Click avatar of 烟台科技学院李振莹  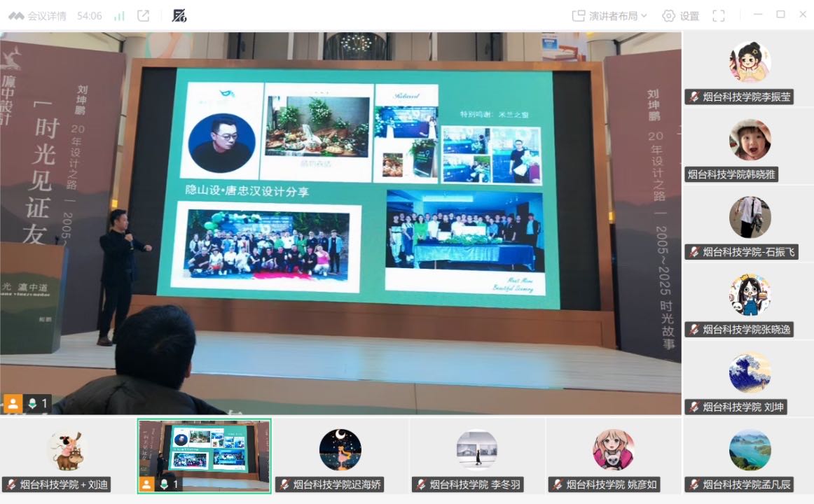tap(750, 62)
